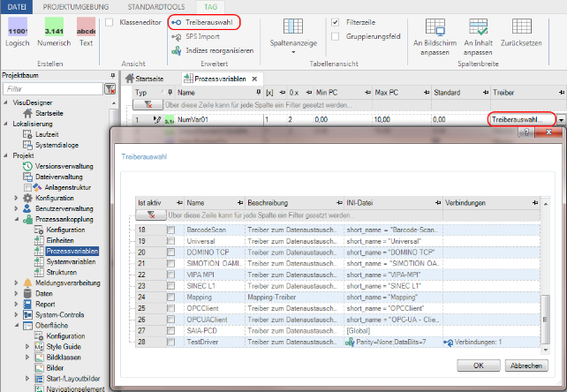Confirm driver selection with OK

point(479,366)
